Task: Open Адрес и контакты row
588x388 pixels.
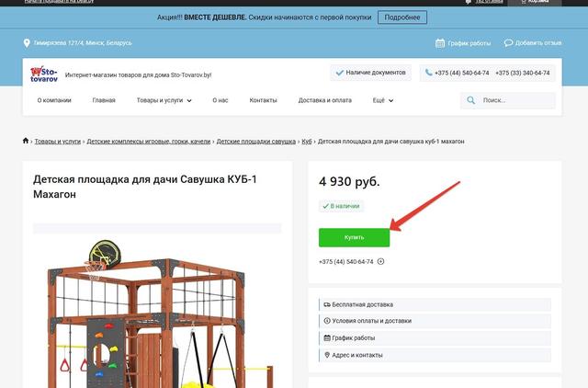Action: click(x=435, y=355)
